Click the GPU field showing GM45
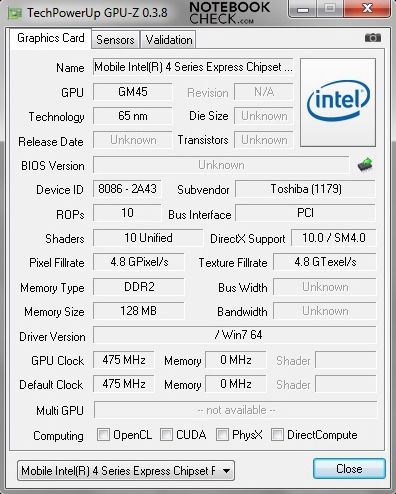The image size is (396, 494). coord(133,92)
